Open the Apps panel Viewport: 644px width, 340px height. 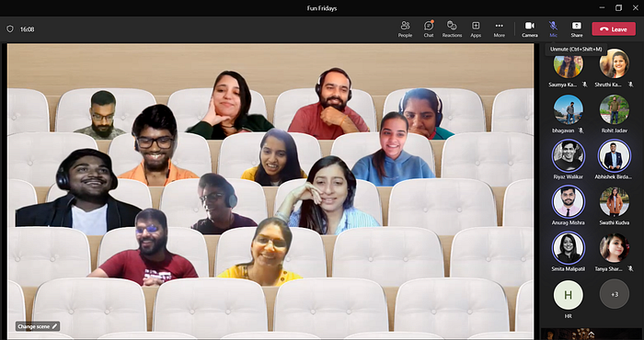476,29
